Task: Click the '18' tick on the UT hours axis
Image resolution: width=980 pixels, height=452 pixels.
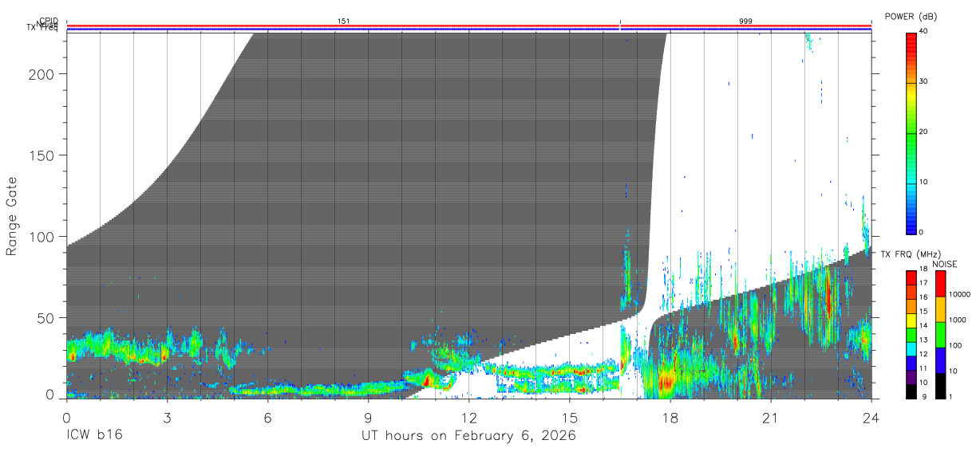Action: [670, 418]
